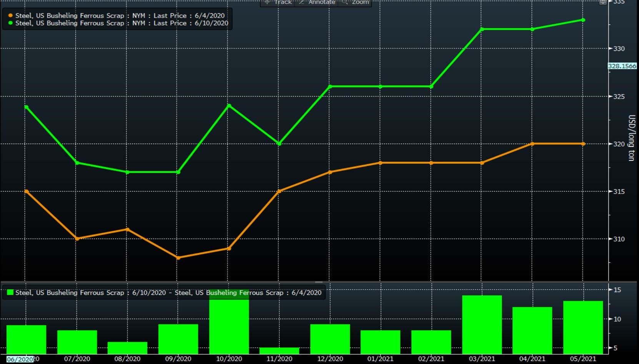Click the 11/2020 smallest spread bar
639x364 pixels.
[280, 351]
